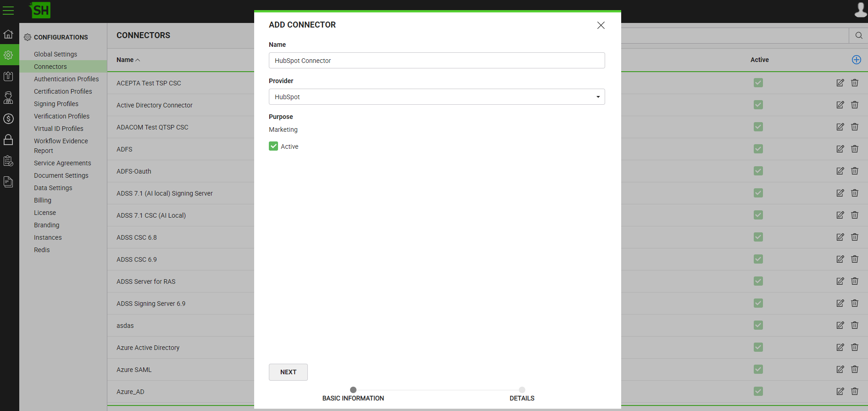Edit the Azure Active Directory connector
Screen dimensions: 868x411
pyautogui.click(x=840, y=347)
